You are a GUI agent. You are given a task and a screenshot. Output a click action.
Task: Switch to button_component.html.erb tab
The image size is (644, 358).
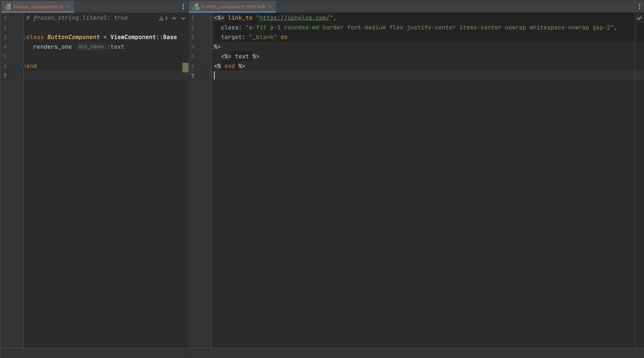(x=233, y=7)
